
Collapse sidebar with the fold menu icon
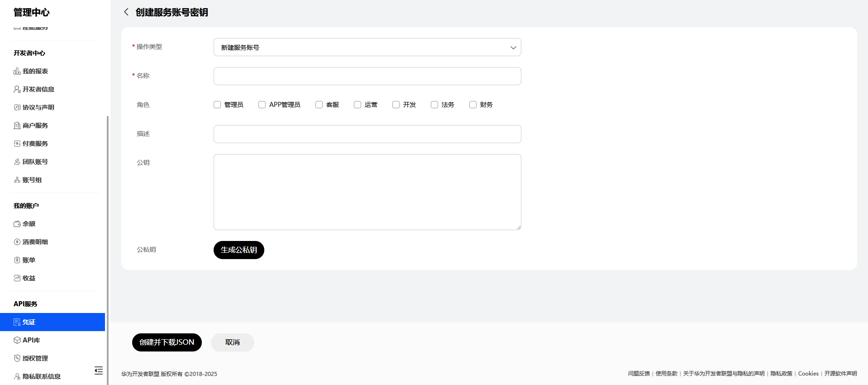pyautogui.click(x=99, y=370)
